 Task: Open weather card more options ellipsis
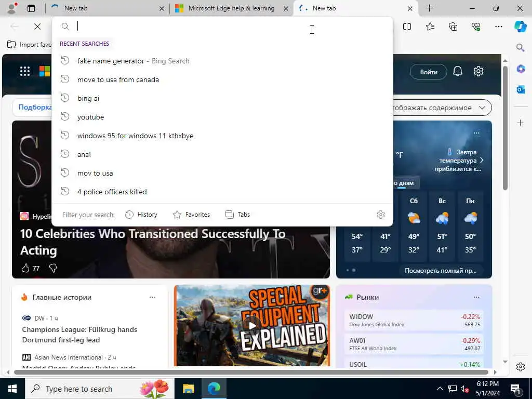pyautogui.click(x=476, y=133)
